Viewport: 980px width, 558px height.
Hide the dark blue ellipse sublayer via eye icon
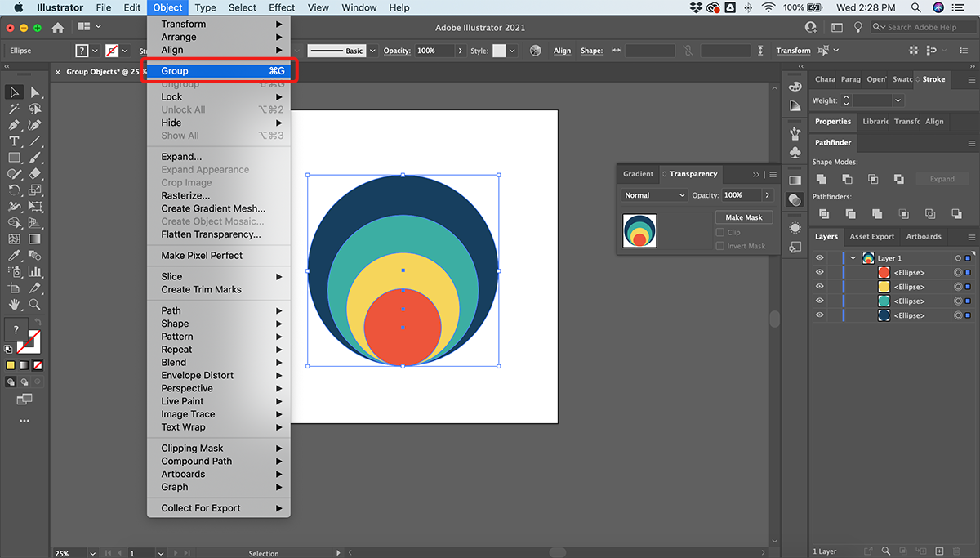[820, 315]
